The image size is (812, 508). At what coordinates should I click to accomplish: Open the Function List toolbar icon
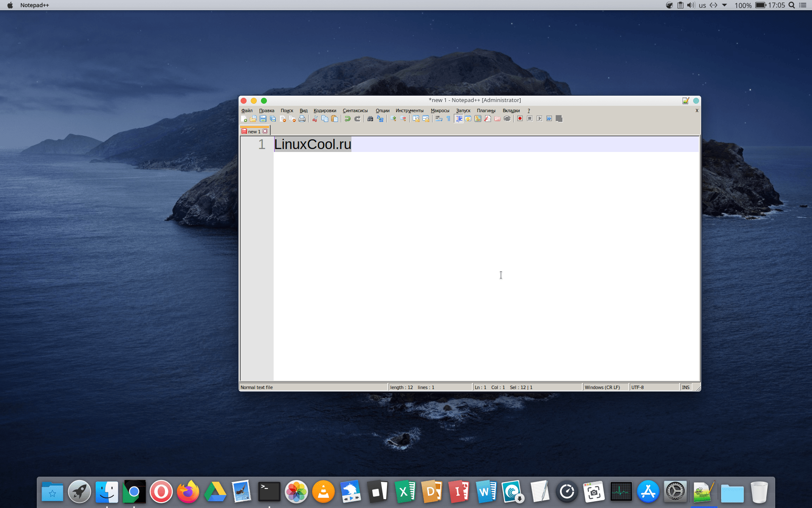point(488,119)
